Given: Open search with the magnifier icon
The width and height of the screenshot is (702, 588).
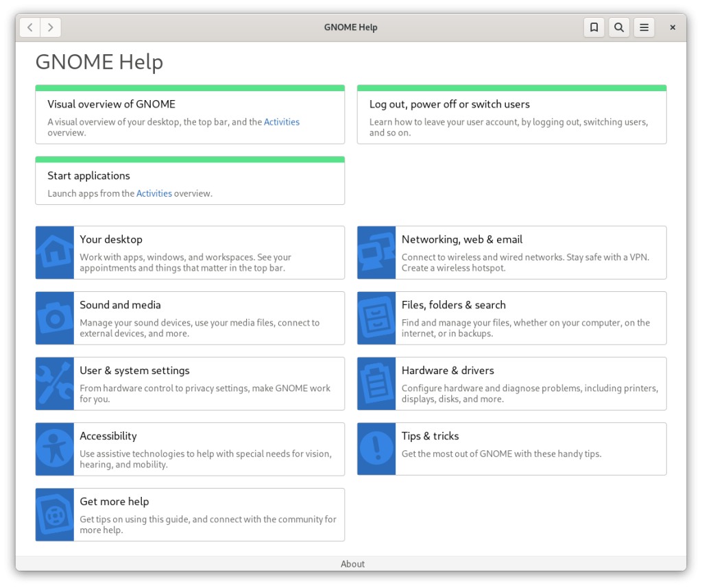Looking at the screenshot, I should [619, 27].
